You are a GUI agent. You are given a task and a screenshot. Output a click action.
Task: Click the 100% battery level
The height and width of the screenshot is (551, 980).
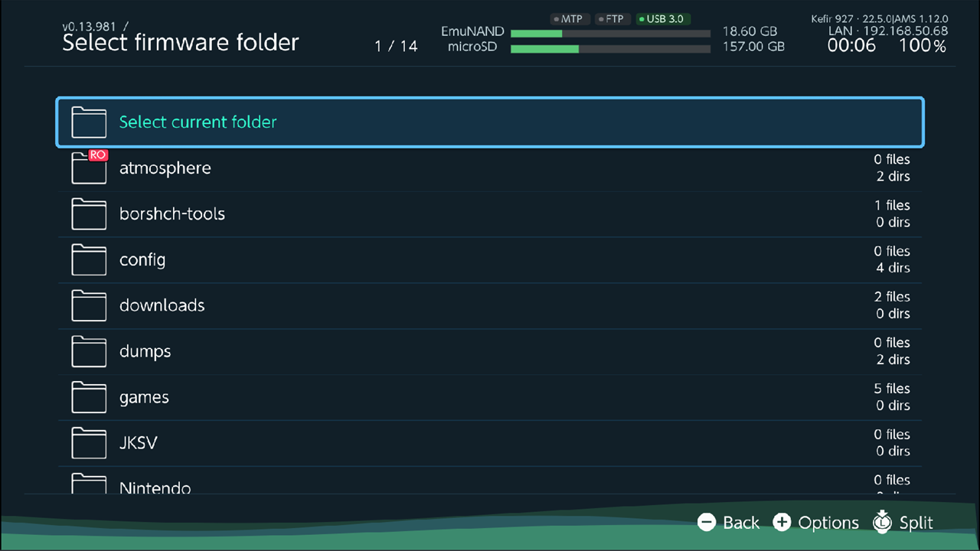923,47
